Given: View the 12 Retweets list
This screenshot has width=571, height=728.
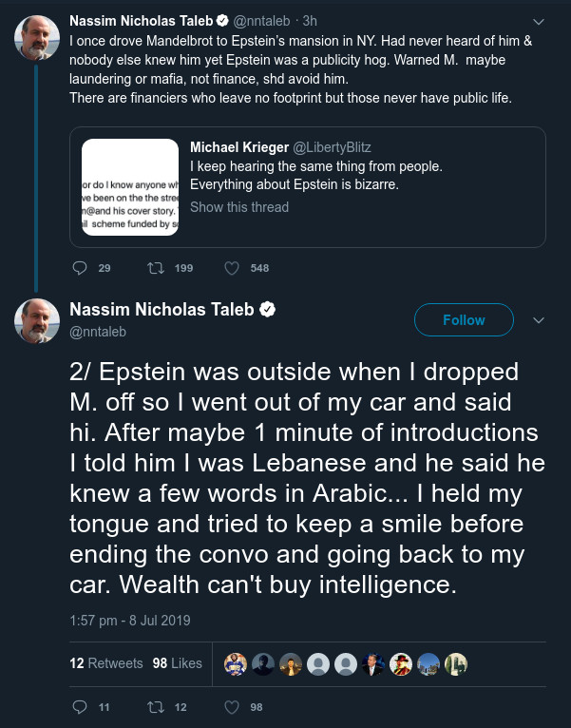Looking at the screenshot, I should tap(106, 663).
